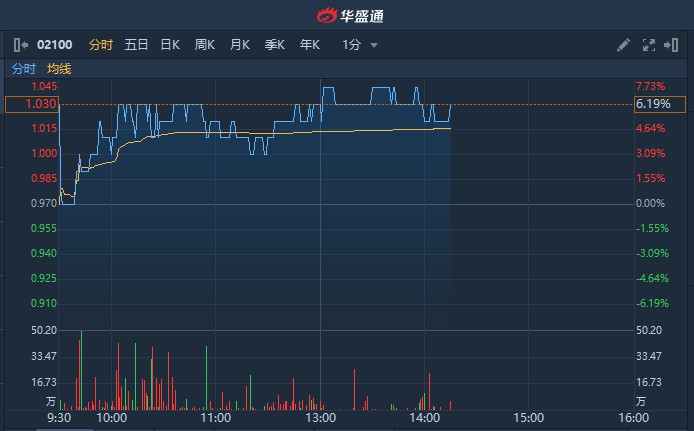This screenshot has width=694, height=431.
Task: Click the 0.940 green price label
Action: point(44,253)
